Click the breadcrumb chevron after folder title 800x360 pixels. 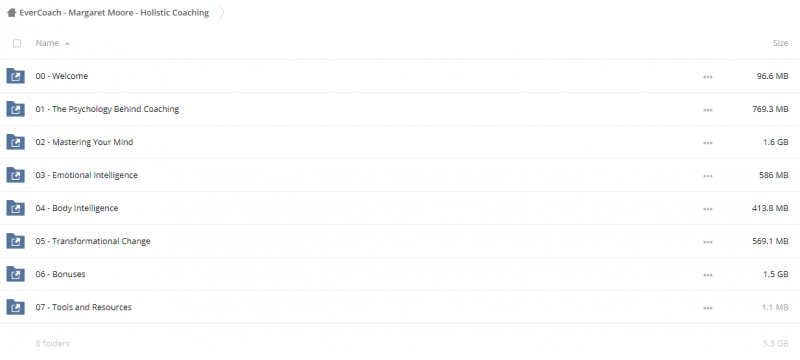click(221, 13)
